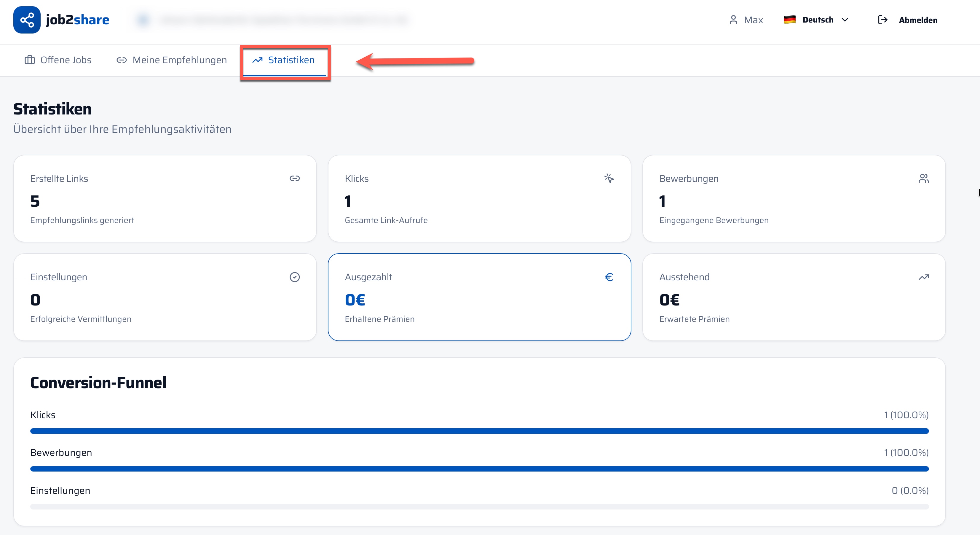
Task: Click the logout arrow icon
Action: click(882, 20)
